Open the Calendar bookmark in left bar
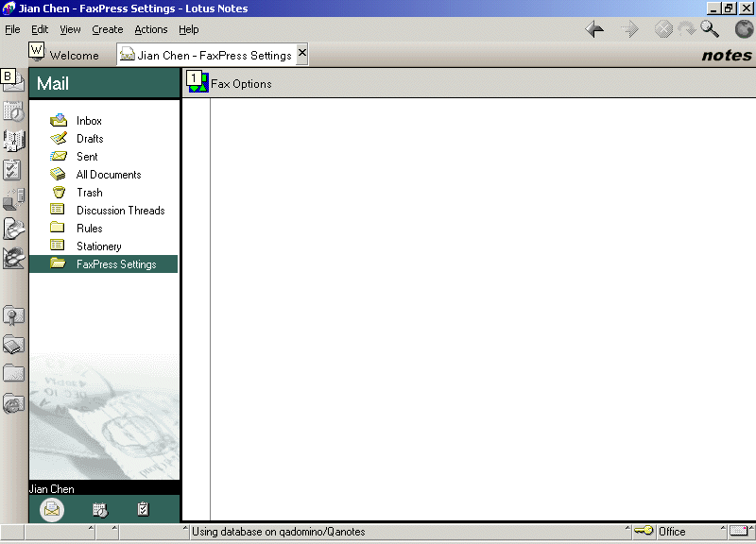This screenshot has height=544, width=756. coord(13,111)
